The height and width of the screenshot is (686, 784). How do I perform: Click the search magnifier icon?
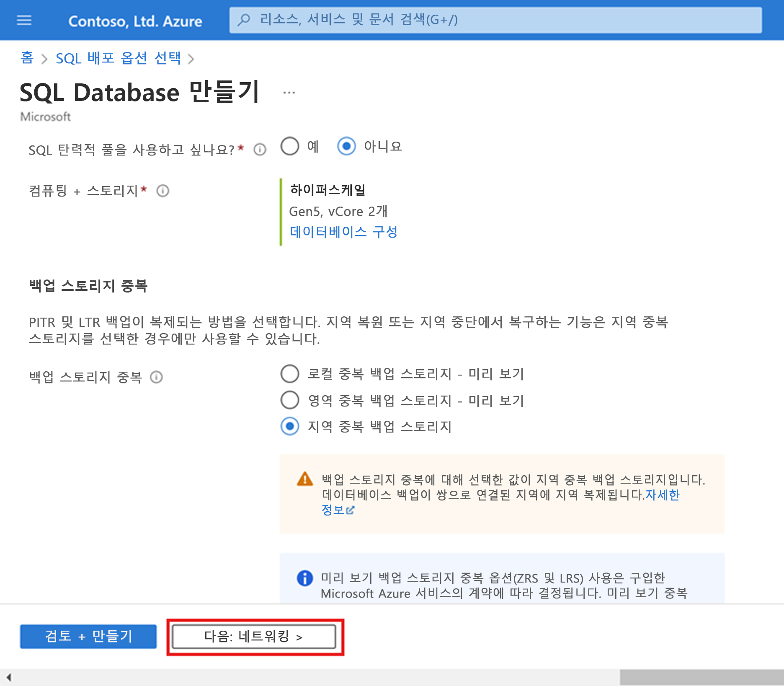(244, 20)
